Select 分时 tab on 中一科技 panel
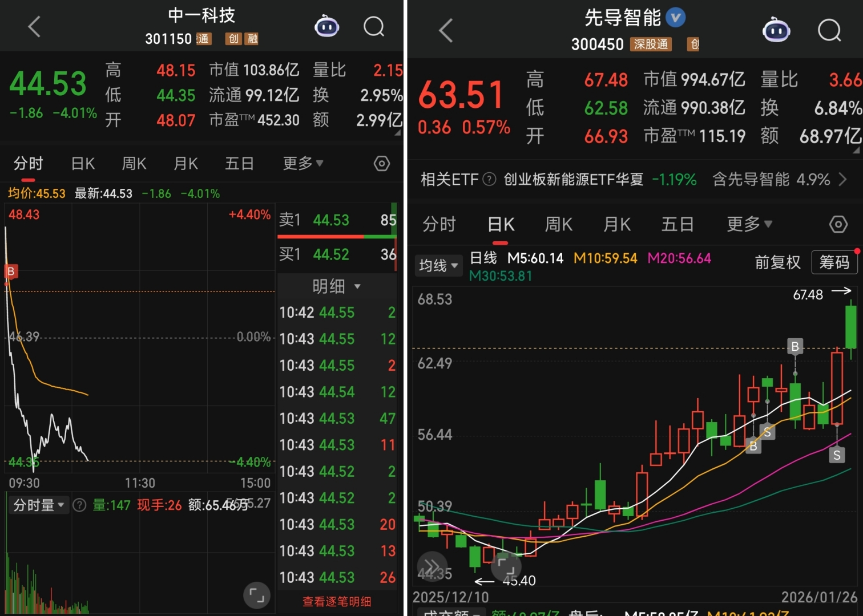The height and width of the screenshot is (616, 863). (28, 164)
